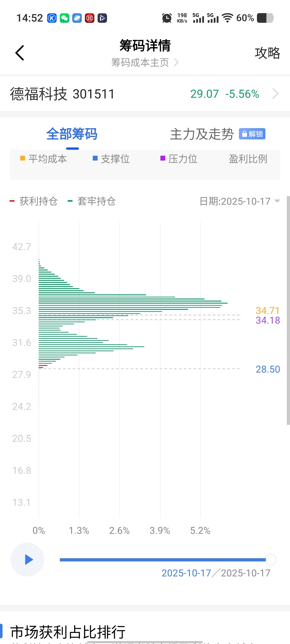The image size is (290, 644).
Task: Open the 攻略 guide link
Action: pos(267,53)
